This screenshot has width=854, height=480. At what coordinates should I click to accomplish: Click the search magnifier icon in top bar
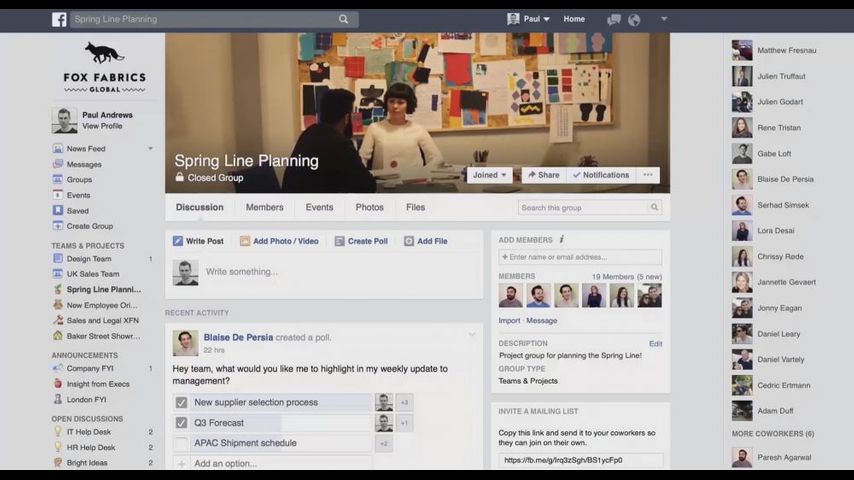click(343, 19)
